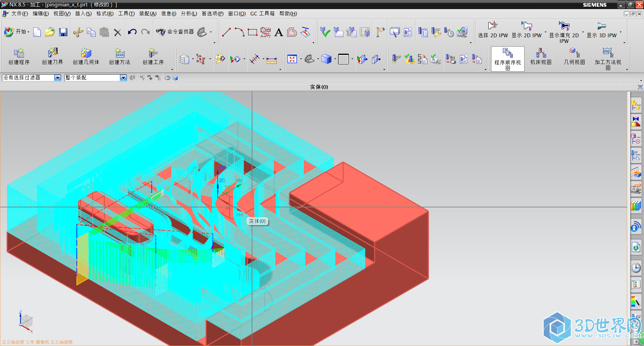Expand dropdown arrow next to 显示 3D IPW
This screenshot has height=346, width=644.
coord(621,32)
